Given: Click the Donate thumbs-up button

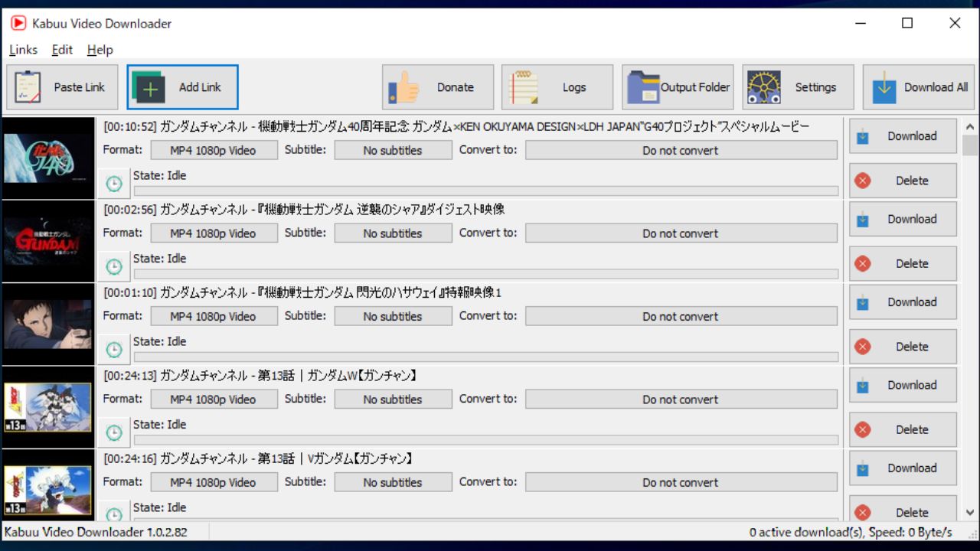Looking at the screenshot, I should pyautogui.click(x=438, y=87).
